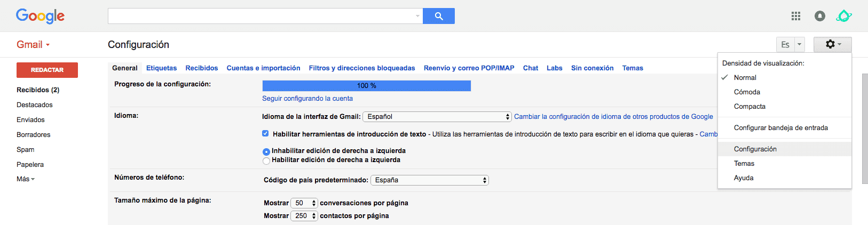
Task: Click the blue search magnifier button
Action: [x=438, y=16]
